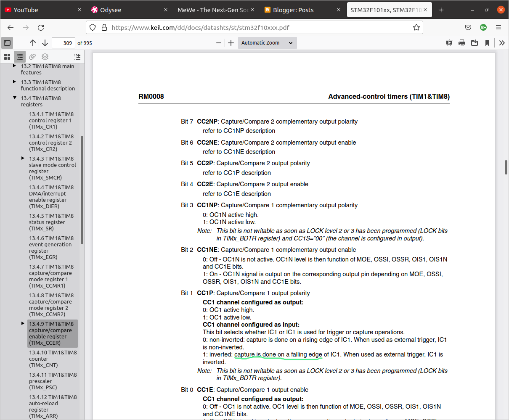View site security padlock info

pyautogui.click(x=104, y=27)
